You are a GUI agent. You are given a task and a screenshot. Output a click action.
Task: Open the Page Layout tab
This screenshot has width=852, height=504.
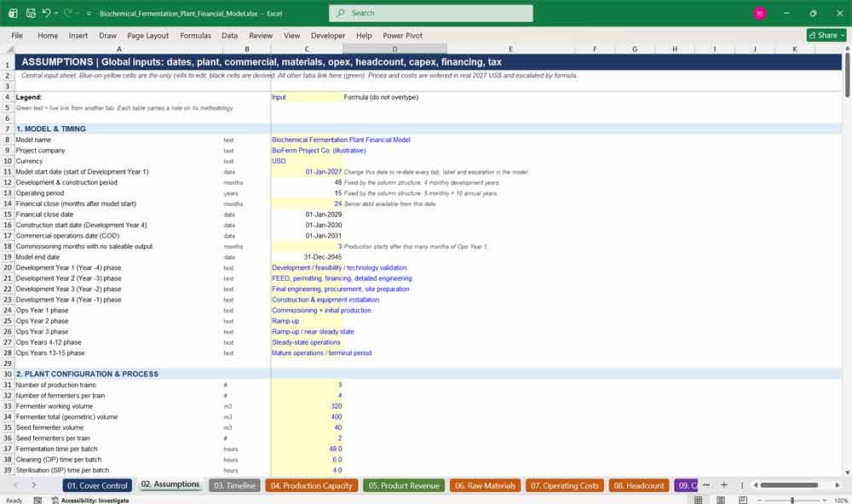coord(147,35)
